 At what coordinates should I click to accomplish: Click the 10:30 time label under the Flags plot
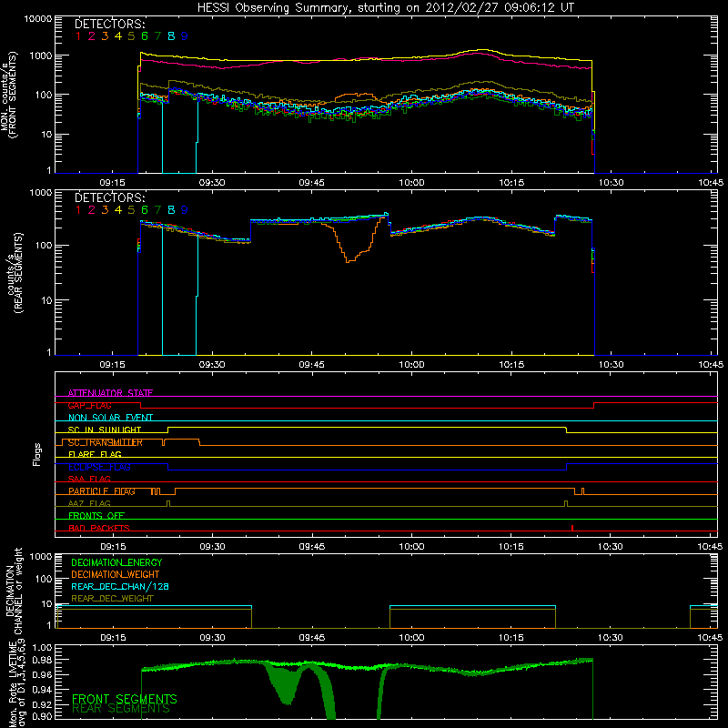(x=611, y=547)
